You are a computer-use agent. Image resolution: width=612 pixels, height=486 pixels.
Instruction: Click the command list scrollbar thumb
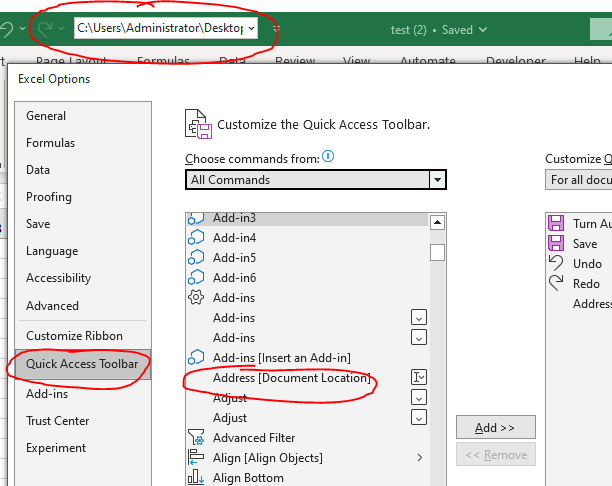(437, 252)
